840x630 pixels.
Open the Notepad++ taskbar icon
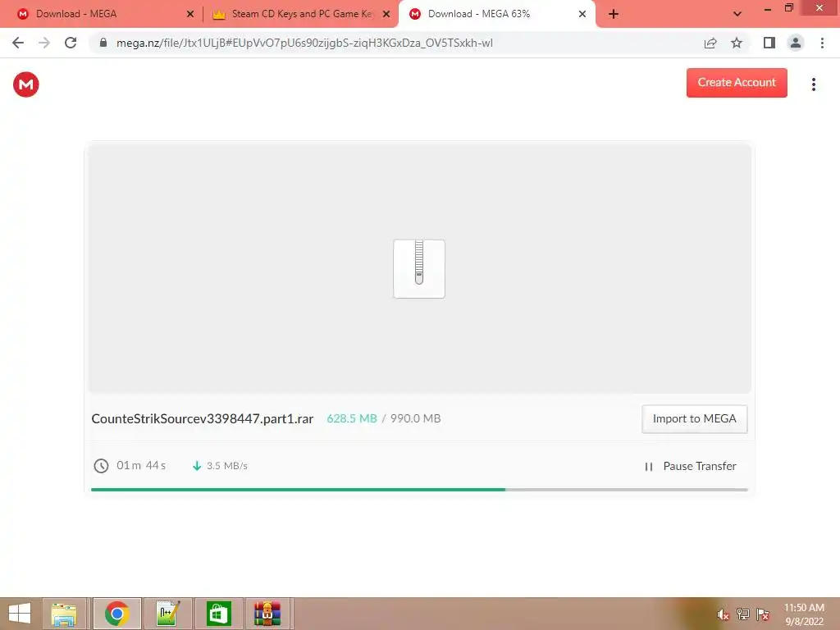click(x=167, y=614)
